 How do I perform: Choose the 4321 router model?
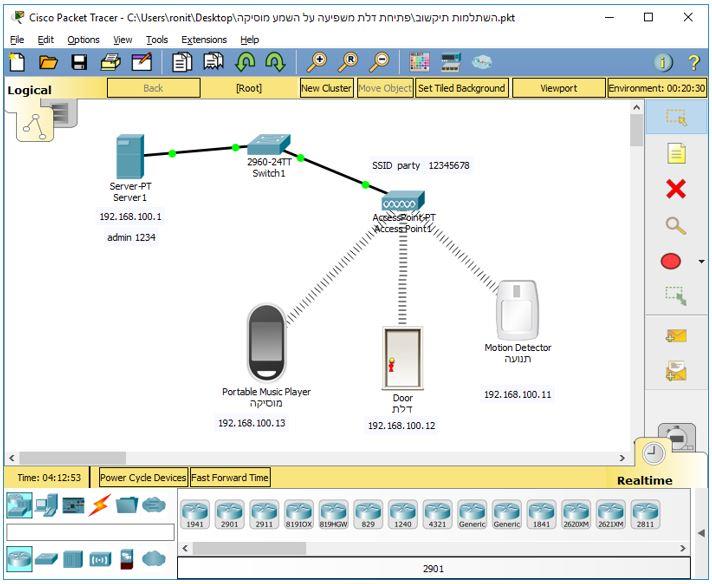coord(437,515)
